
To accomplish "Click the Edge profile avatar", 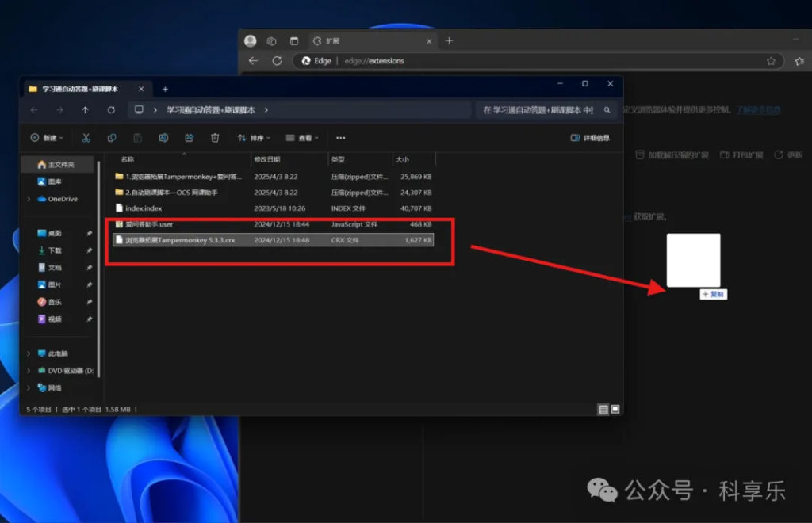I will pos(250,40).
